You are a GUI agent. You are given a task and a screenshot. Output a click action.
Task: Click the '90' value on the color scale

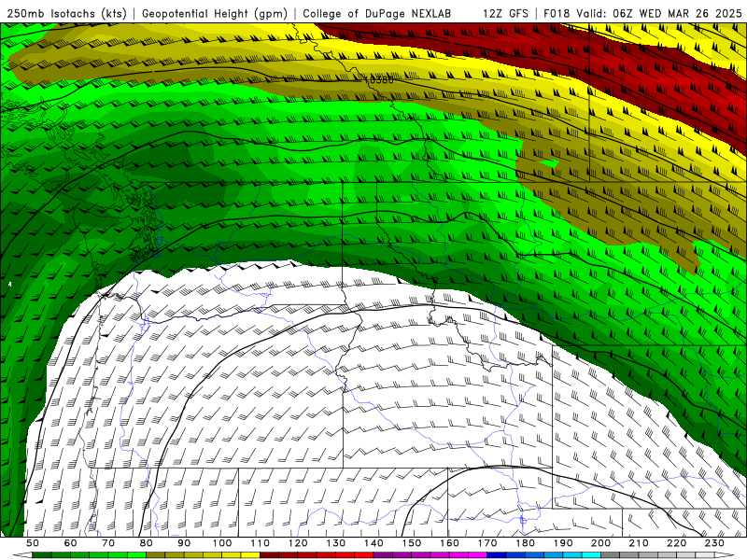click(184, 543)
